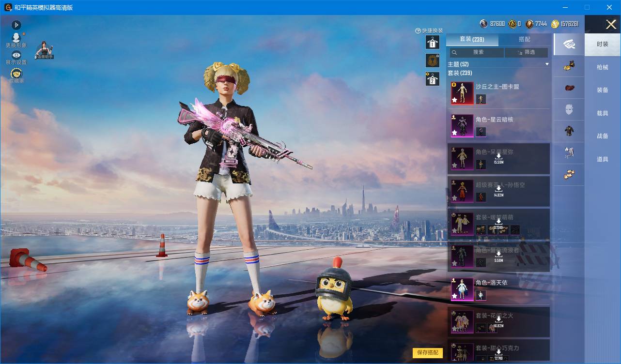Open 展示设置 eye display settings

click(x=16, y=55)
